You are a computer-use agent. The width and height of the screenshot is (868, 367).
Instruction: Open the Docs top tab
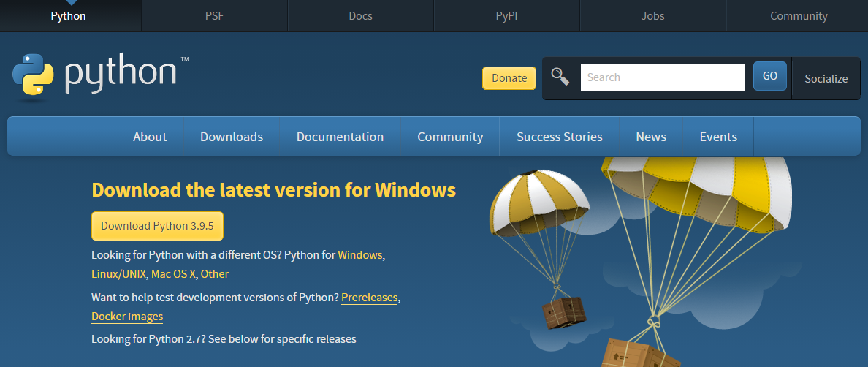(x=360, y=16)
